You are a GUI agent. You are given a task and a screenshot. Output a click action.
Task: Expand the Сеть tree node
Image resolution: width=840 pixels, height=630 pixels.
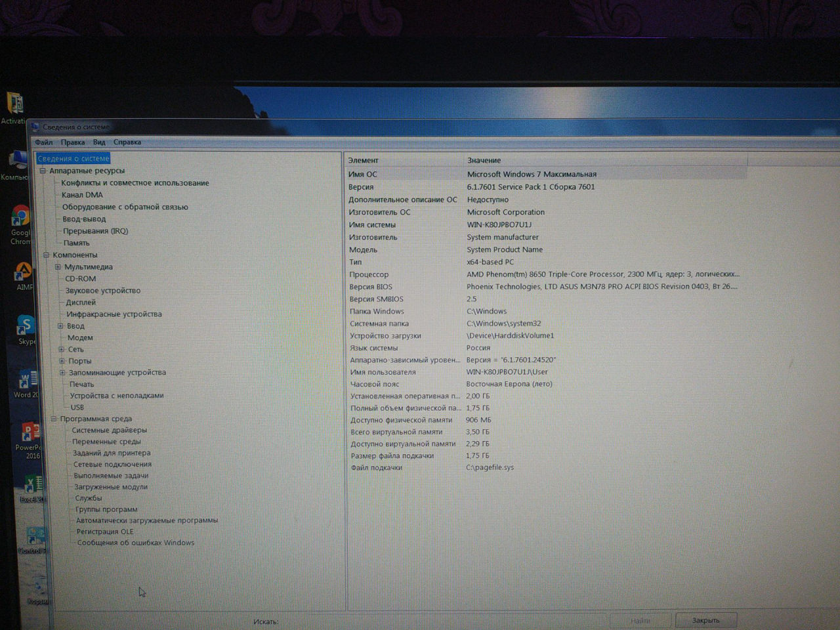[x=61, y=350]
